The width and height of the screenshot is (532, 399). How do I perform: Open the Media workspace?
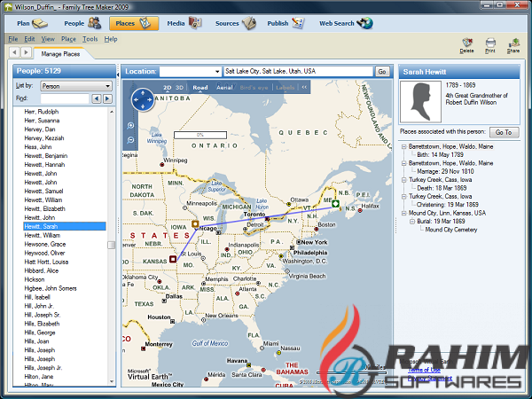coord(184,23)
